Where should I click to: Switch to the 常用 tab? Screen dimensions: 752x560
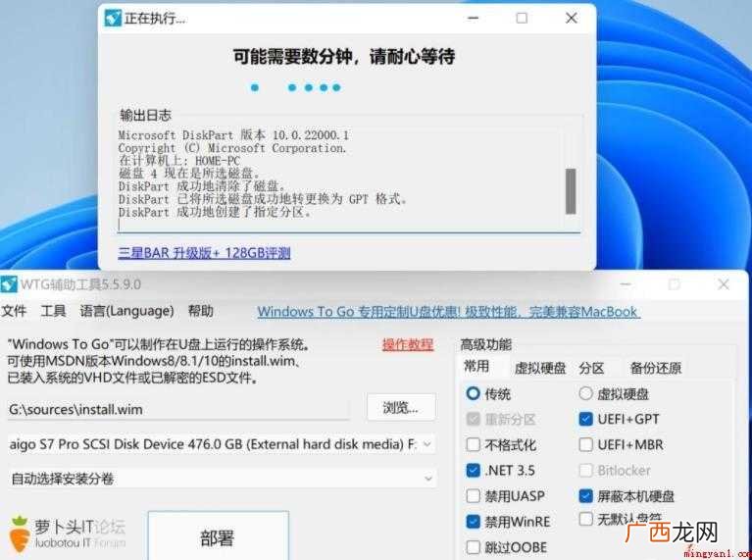[476, 367]
